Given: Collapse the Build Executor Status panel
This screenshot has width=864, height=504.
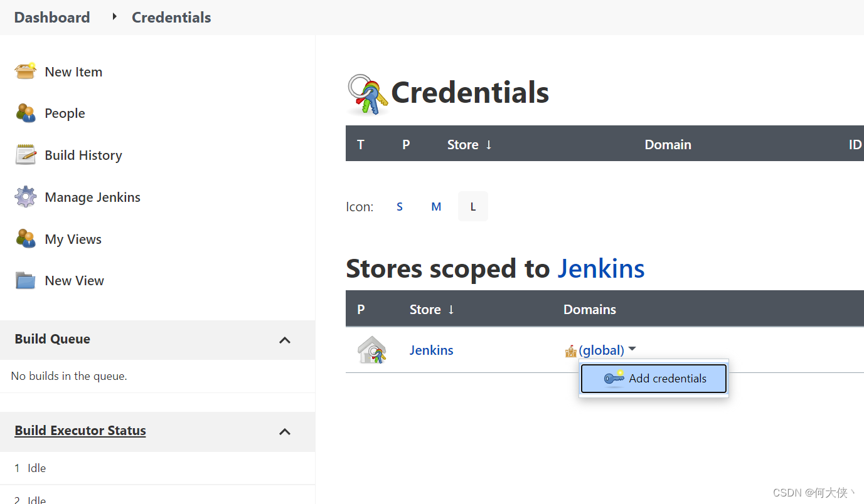Looking at the screenshot, I should [x=285, y=431].
